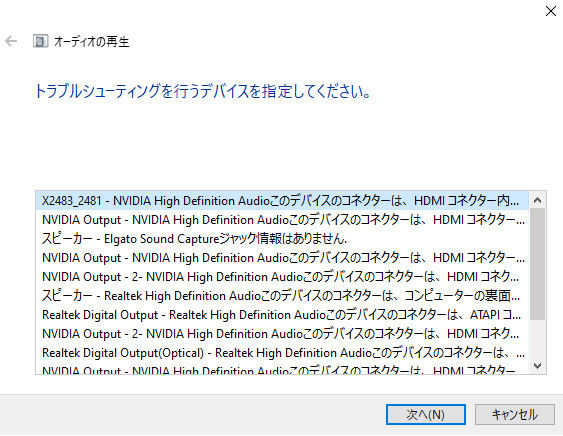The width and height of the screenshot is (563, 436).
Task: Select NVIDIA Output - 2- row above Optical row
Action: point(282,334)
